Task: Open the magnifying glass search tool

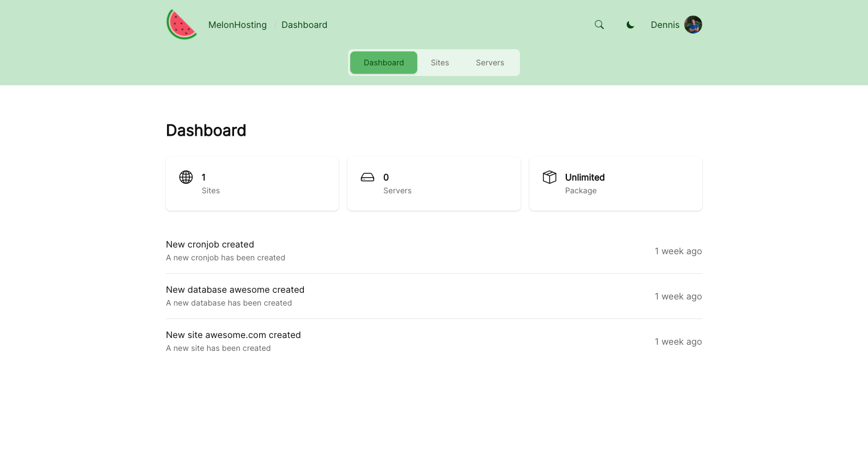Action: coord(599,25)
